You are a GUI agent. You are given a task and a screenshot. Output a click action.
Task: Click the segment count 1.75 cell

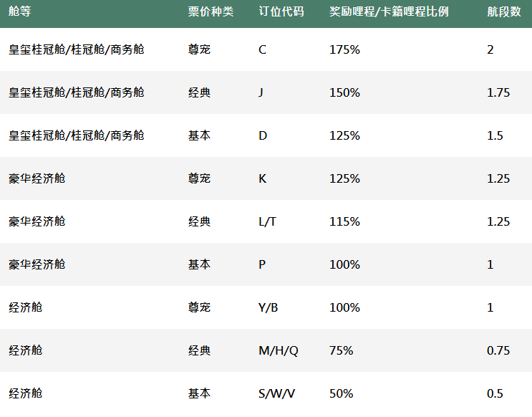click(498, 92)
